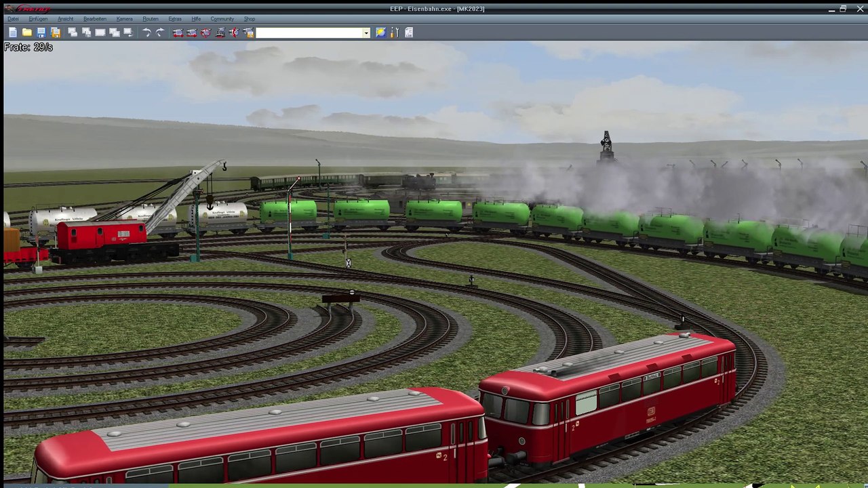Image resolution: width=868 pixels, height=488 pixels.
Task: Click the blue and yellow globe icon
Action: point(380,33)
